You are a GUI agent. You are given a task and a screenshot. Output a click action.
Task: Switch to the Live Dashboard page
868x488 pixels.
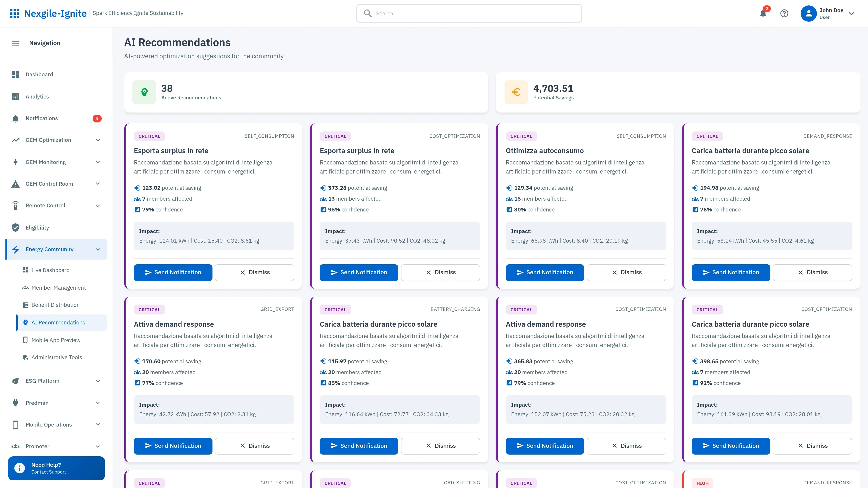tap(51, 270)
